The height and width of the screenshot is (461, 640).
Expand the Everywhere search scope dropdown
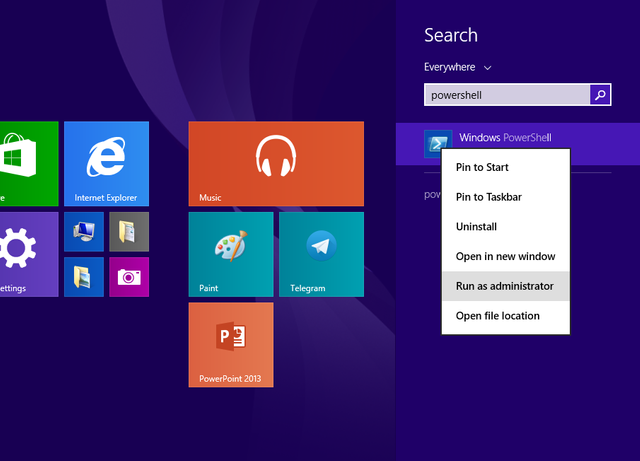point(457,67)
